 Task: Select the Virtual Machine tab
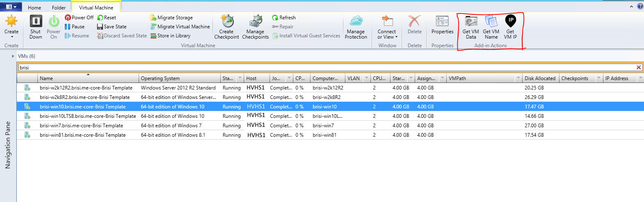(96, 7)
